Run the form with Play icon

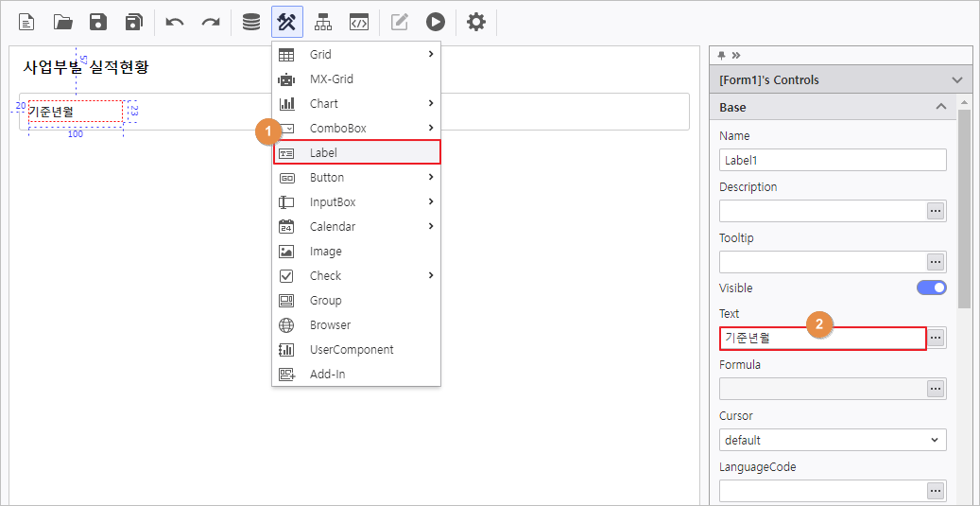click(435, 22)
